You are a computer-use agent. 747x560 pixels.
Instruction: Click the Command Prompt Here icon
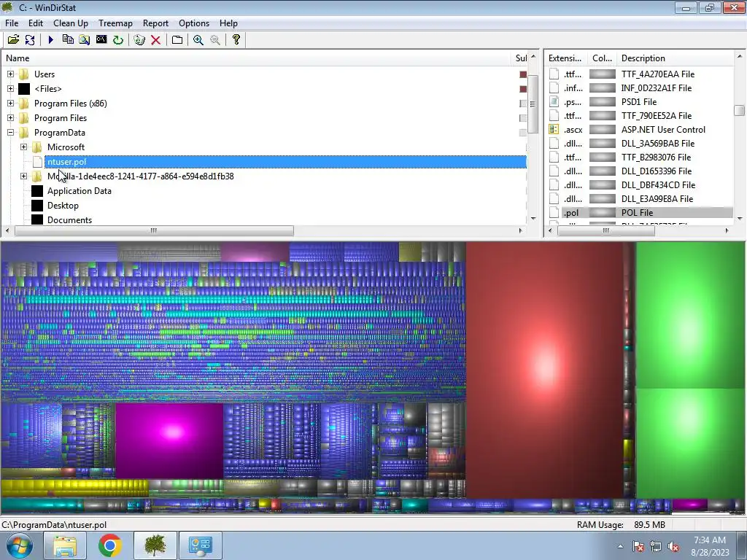coord(101,39)
